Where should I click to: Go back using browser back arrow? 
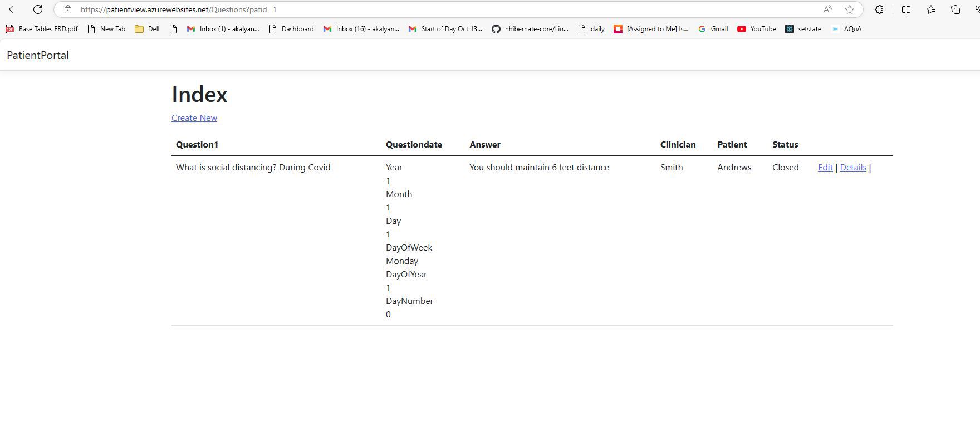[x=13, y=9]
